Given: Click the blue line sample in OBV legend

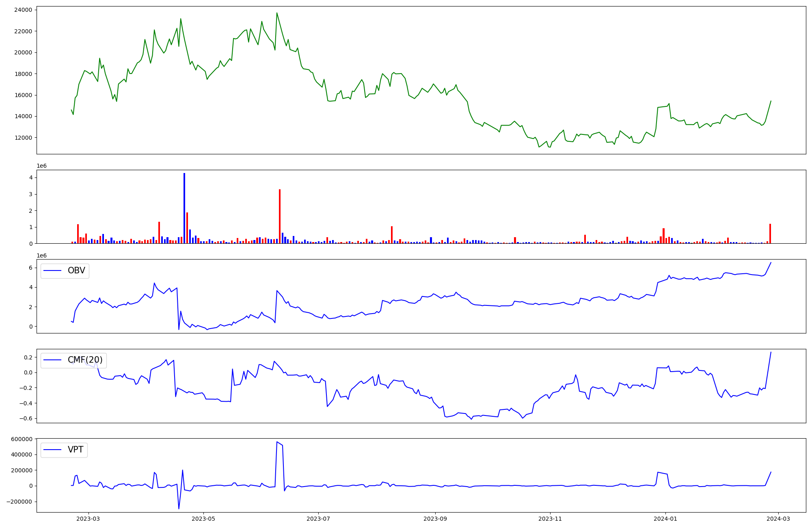Looking at the screenshot, I should [52, 270].
